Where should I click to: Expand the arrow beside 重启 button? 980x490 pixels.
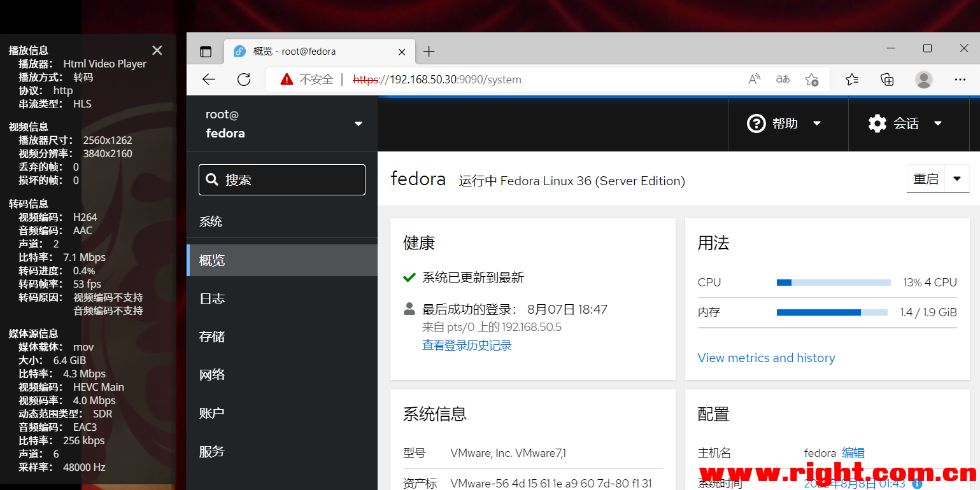click(957, 179)
